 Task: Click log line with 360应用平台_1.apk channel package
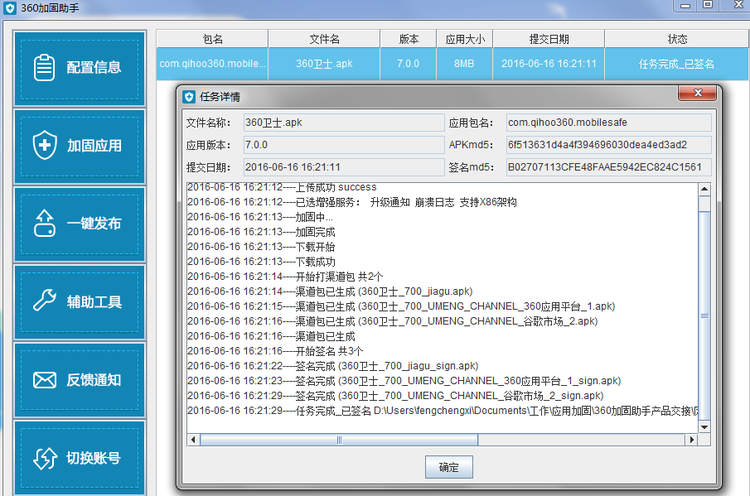pyautogui.click(x=401, y=306)
